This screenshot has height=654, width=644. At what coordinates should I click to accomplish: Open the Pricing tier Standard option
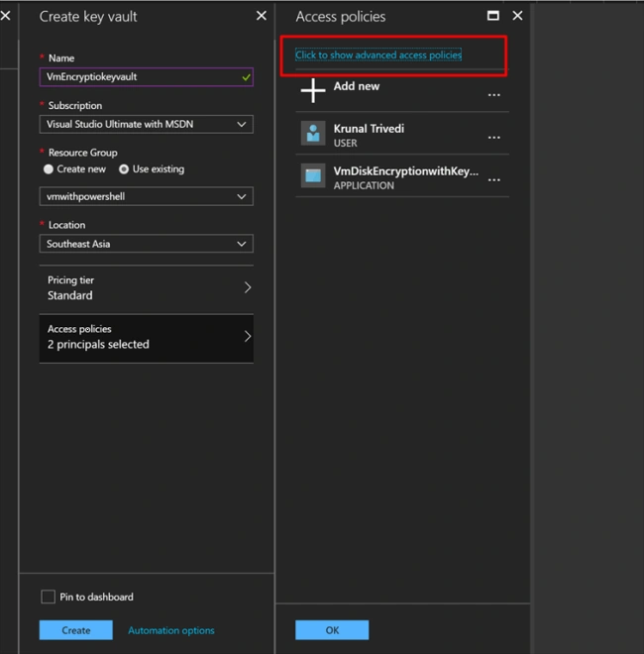(x=146, y=287)
